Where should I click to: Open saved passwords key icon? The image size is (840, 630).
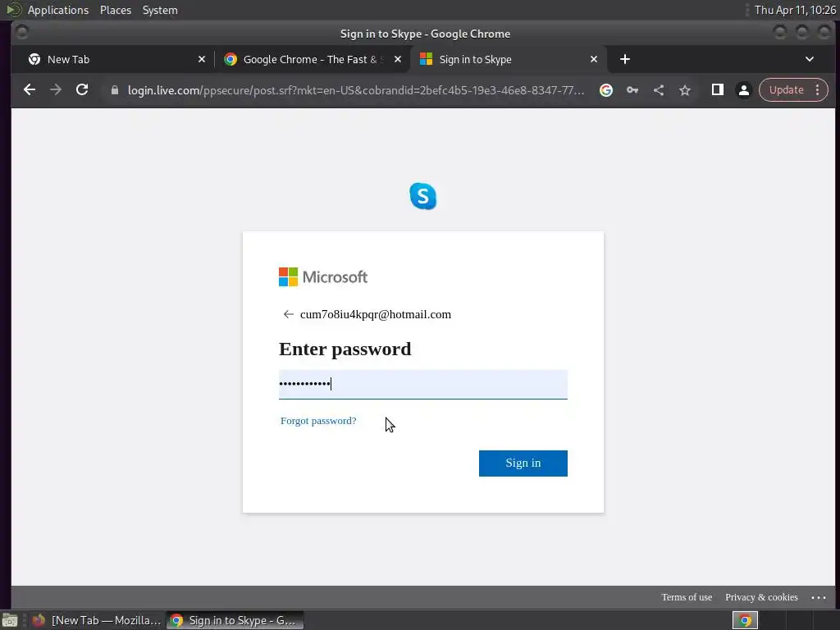coord(632,90)
